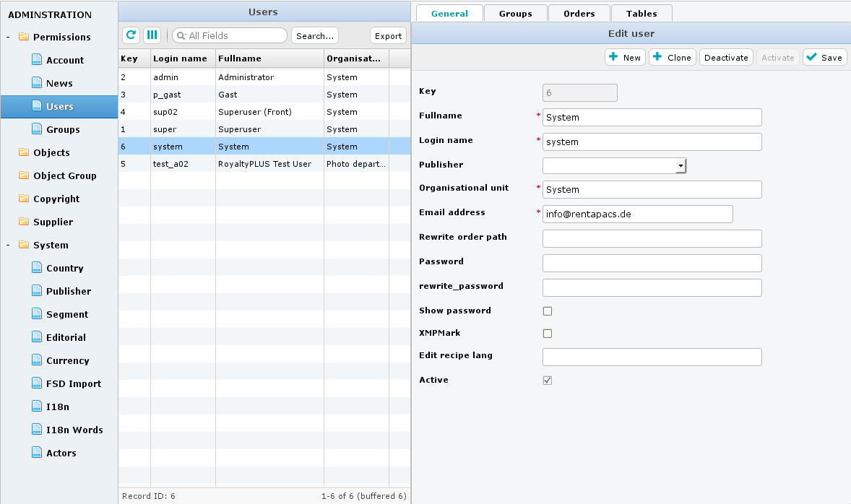
Task: Open the Publisher dropdown
Action: tap(681, 166)
